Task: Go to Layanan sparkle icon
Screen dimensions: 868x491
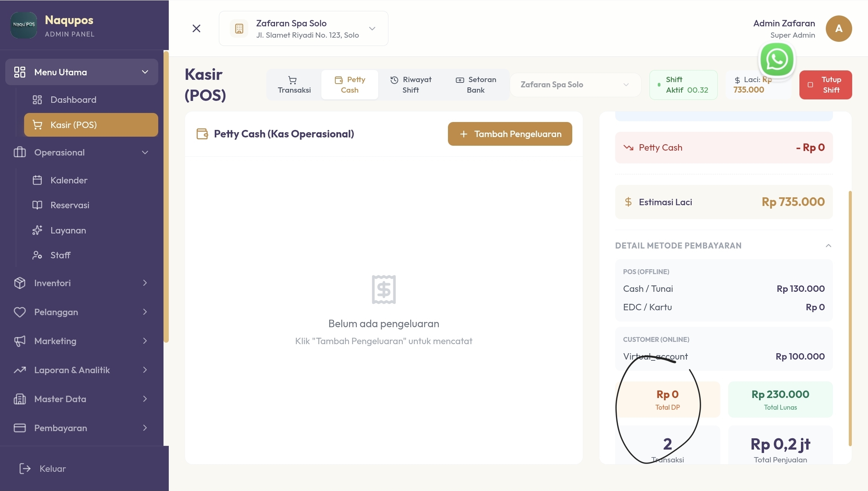Action: pos(37,230)
